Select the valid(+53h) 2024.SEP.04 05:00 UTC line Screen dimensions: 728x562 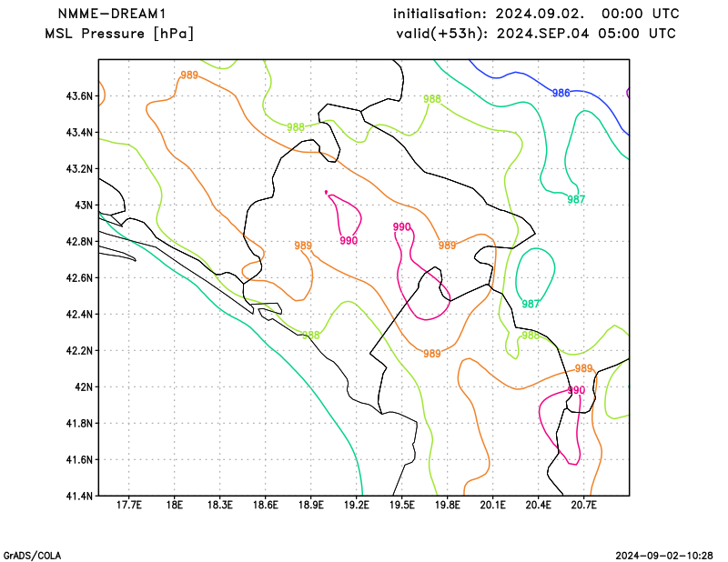click(x=536, y=34)
